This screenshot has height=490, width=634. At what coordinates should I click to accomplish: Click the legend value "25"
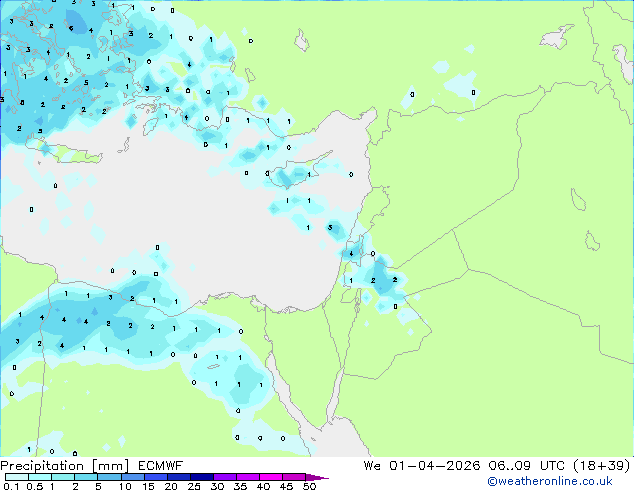(x=194, y=486)
